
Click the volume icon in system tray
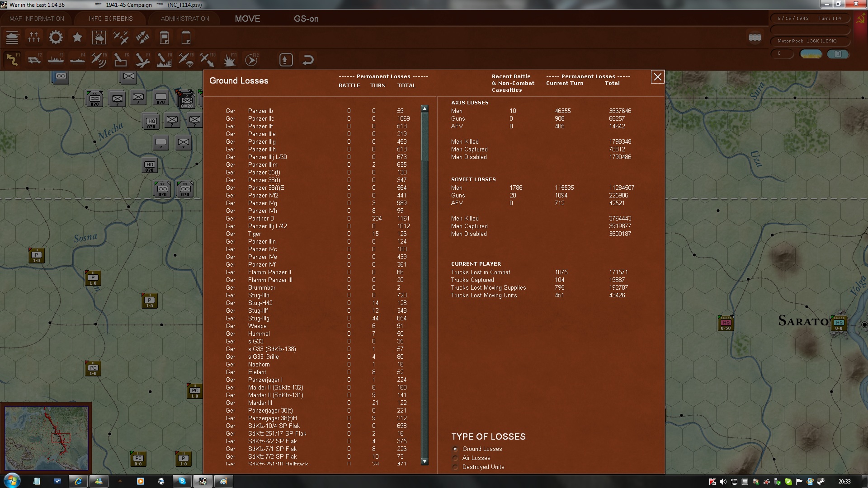point(723,482)
